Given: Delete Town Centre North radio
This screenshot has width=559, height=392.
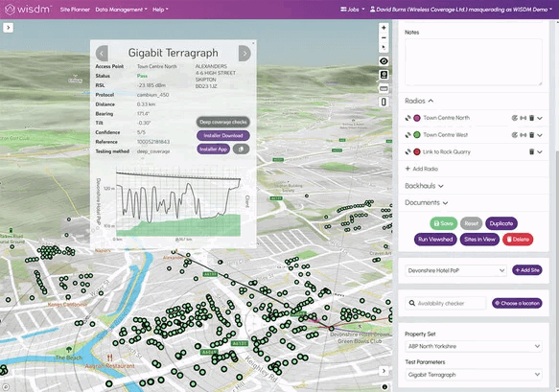Looking at the screenshot, I should point(531,118).
